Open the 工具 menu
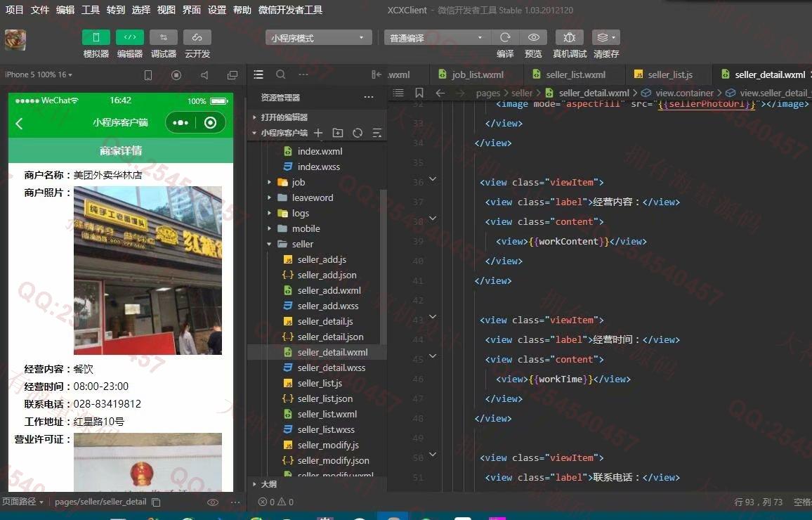812x520 pixels. pyautogui.click(x=91, y=10)
